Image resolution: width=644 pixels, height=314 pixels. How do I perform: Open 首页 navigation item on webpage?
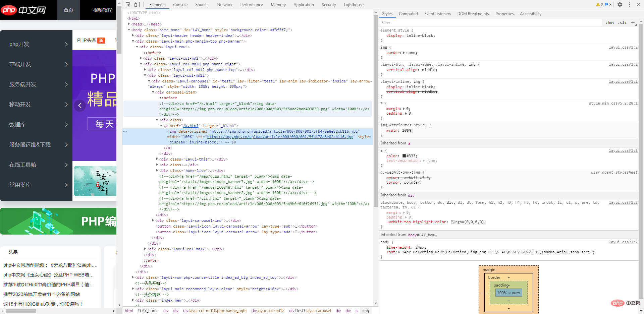[68, 10]
